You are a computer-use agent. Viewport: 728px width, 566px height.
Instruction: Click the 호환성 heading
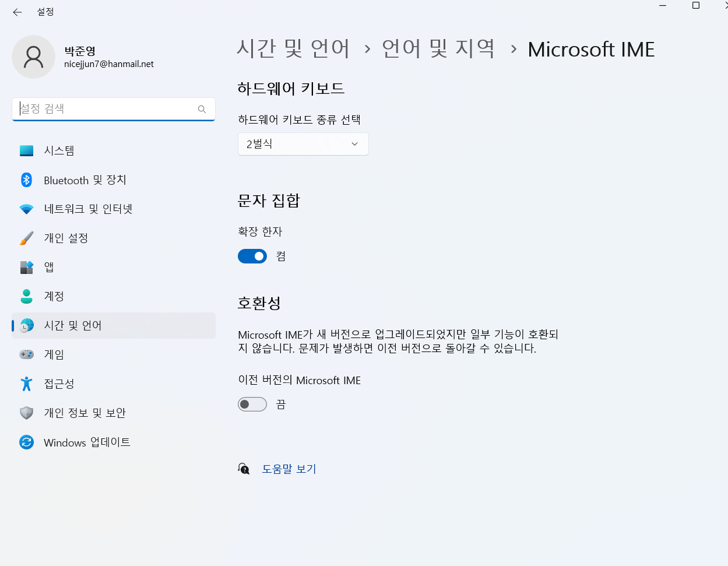click(x=259, y=303)
